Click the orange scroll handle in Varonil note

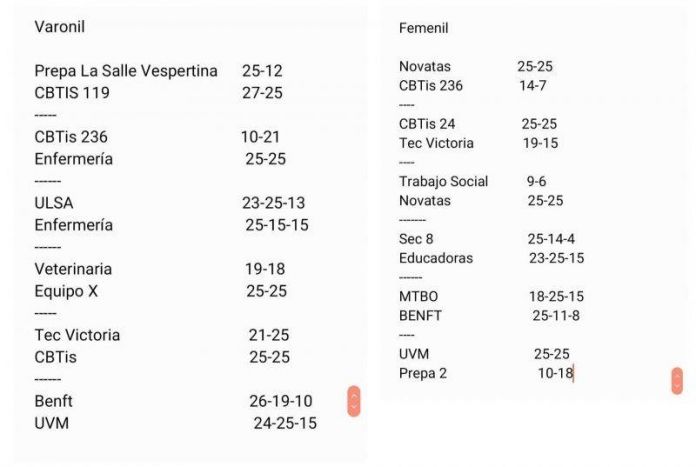coord(353,400)
